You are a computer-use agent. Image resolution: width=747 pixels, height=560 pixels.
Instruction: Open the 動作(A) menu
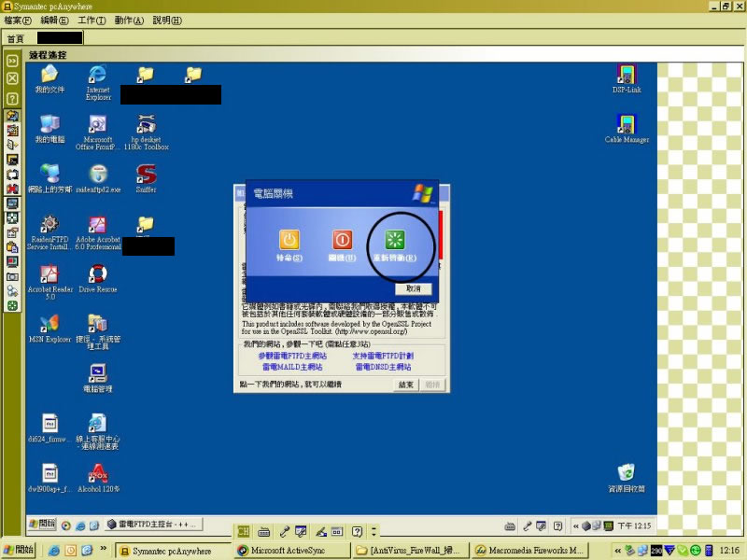tap(129, 21)
